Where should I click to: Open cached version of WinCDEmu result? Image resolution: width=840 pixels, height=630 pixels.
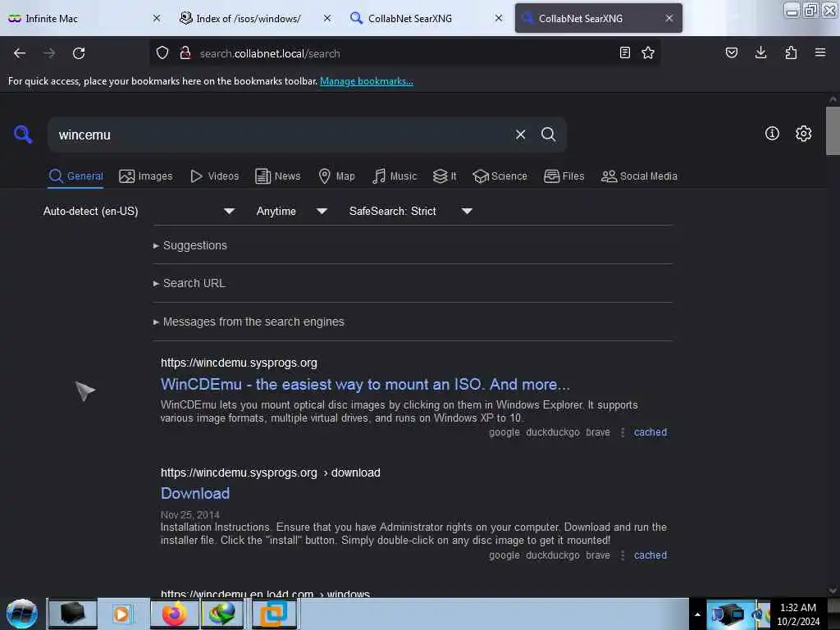[651, 432]
